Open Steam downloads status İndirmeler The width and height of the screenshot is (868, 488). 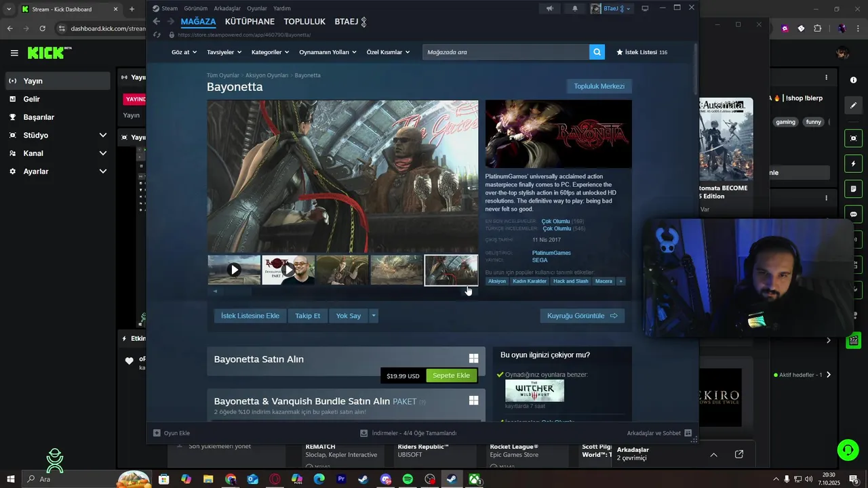click(408, 433)
